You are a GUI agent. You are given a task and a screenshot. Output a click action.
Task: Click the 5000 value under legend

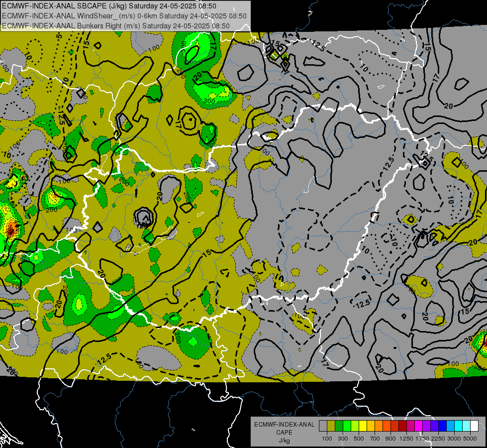470,439
